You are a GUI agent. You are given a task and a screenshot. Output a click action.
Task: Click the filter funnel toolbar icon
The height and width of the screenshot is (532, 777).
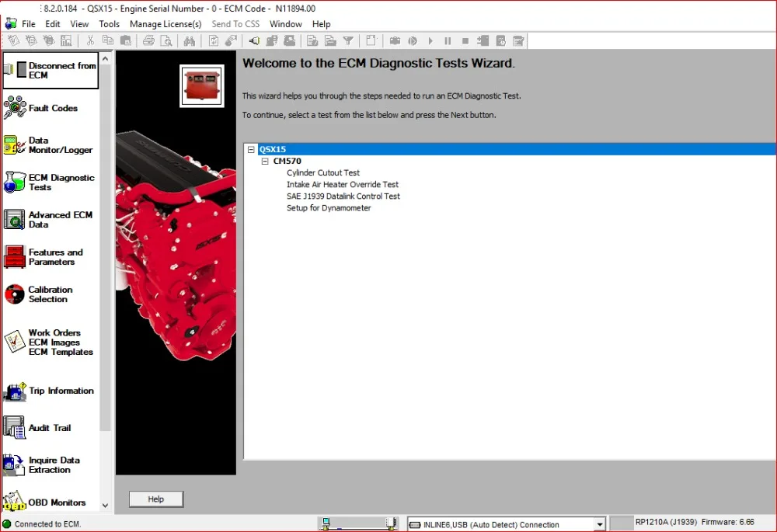point(347,40)
